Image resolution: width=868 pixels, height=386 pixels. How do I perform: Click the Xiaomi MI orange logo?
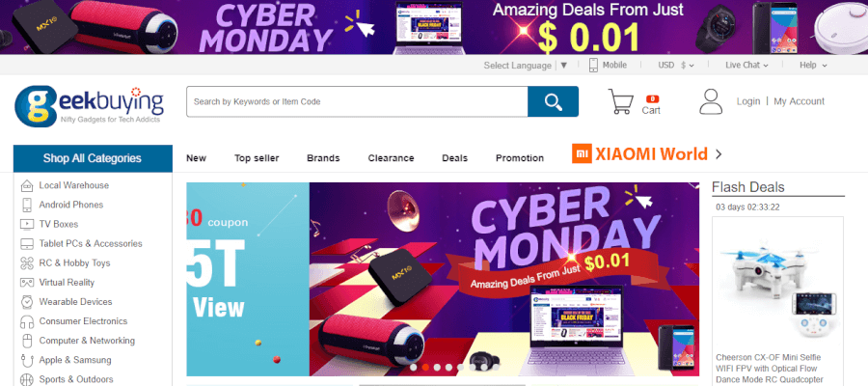click(582, 153)
